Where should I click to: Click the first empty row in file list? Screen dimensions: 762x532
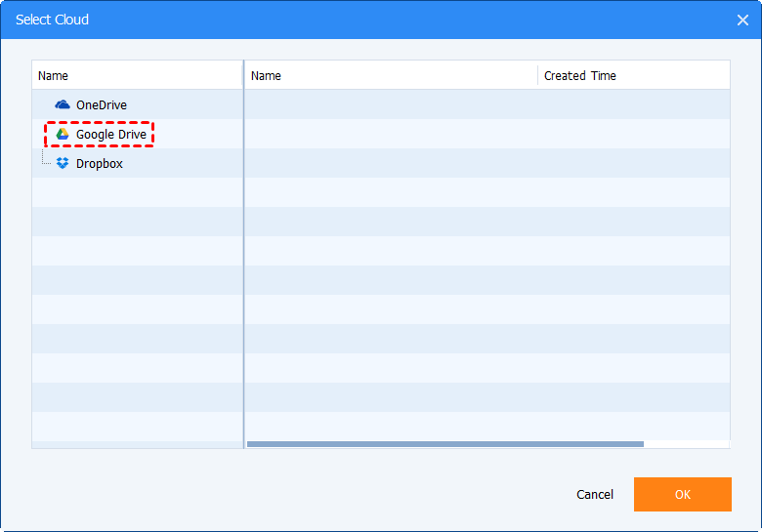coord(391,104)
